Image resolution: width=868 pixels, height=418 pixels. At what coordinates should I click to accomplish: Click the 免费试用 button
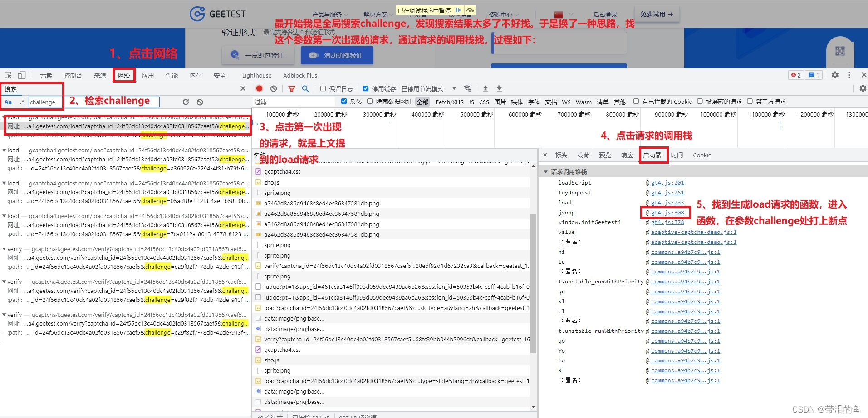(x=657, y=15)
